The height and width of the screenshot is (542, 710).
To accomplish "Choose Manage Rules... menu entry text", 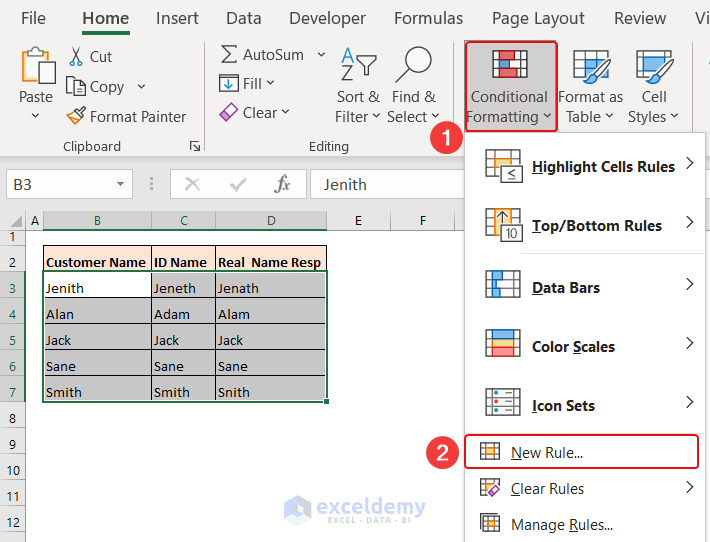I will coord(562,524).
